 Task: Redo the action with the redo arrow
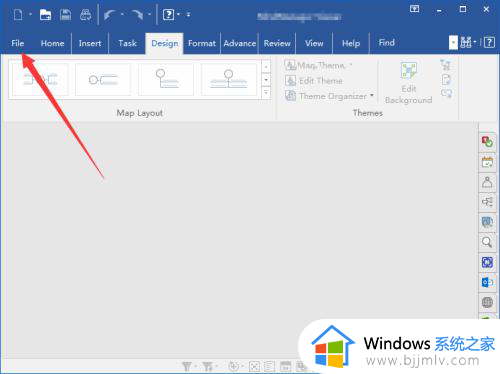(x=137, y=15)
